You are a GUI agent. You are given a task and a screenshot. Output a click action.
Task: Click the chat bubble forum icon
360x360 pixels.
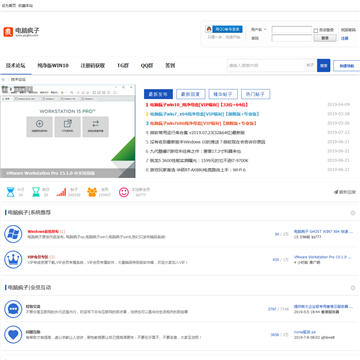pyautogui.click(x=13, y=309)
